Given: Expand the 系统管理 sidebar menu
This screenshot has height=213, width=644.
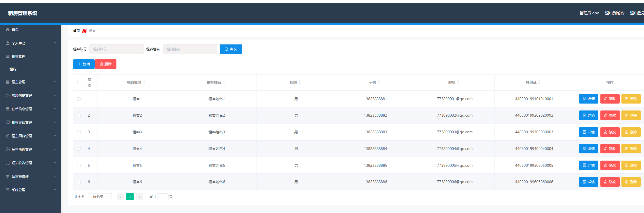Looking at the screenshot, I should coord(31,190).
